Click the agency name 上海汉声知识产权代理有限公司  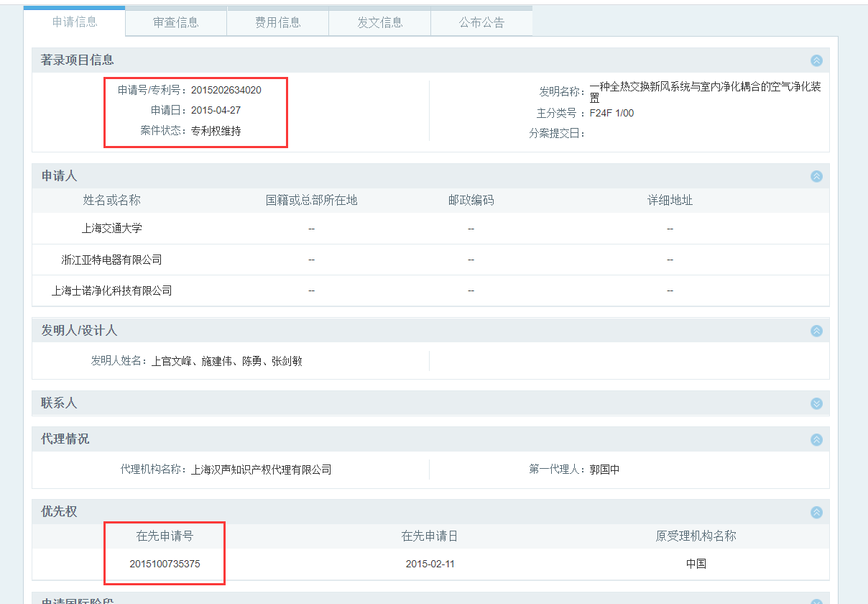pos(262,470)
